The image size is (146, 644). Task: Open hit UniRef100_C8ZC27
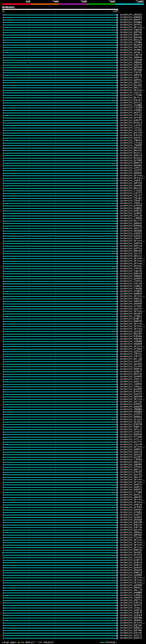point(131,93)
